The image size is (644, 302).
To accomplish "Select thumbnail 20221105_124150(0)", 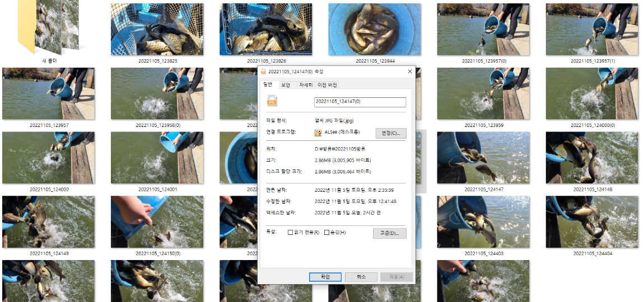I will click(x=157, y=221).
